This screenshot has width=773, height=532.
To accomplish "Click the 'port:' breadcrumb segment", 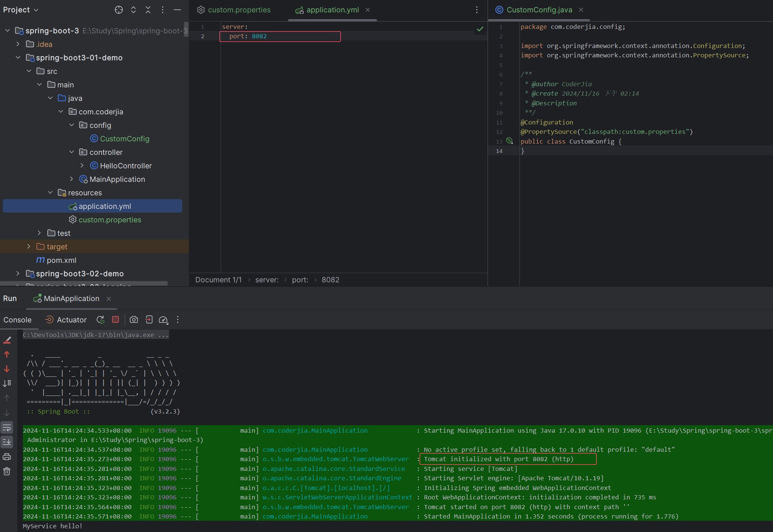I will click(300, 280).
